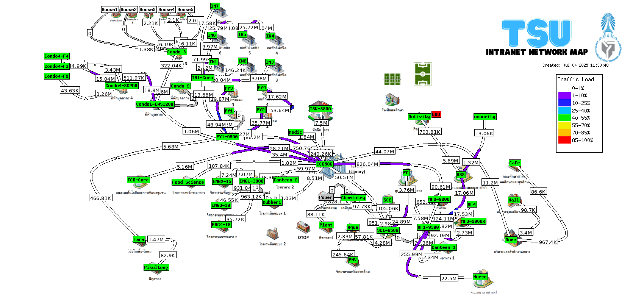The image size is (644, 303).
Task: Select the Condo4-F4 node label
Action: point(57,56)
